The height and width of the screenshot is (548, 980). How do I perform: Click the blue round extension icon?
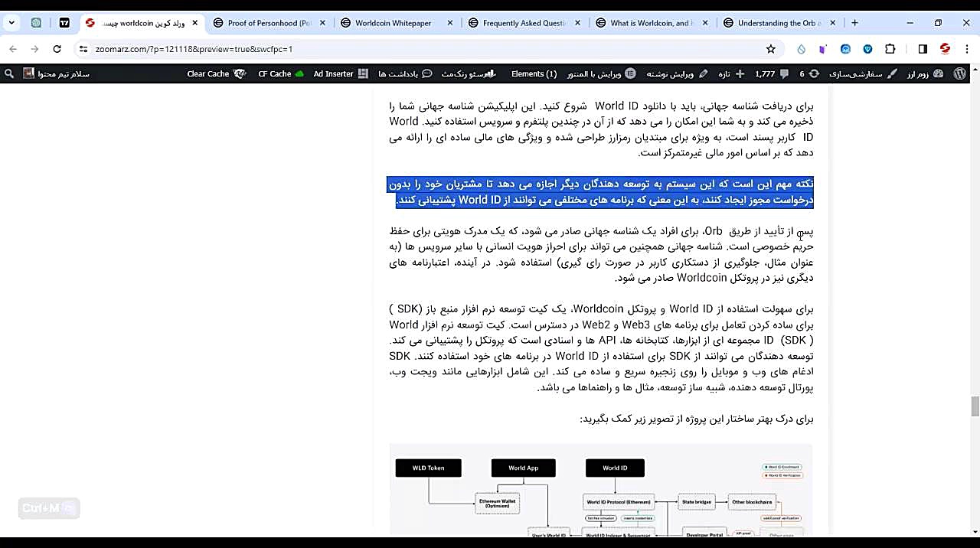(x=845, y=49)
